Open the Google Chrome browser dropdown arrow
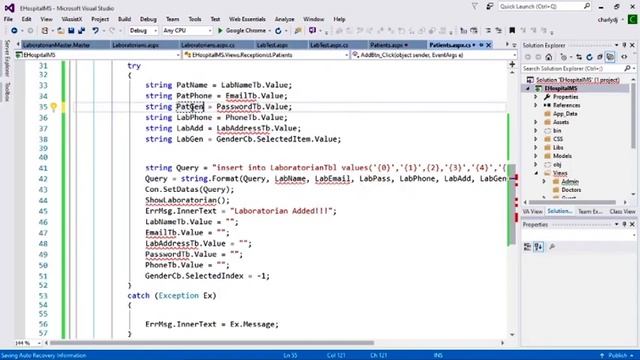 point(269,31)
